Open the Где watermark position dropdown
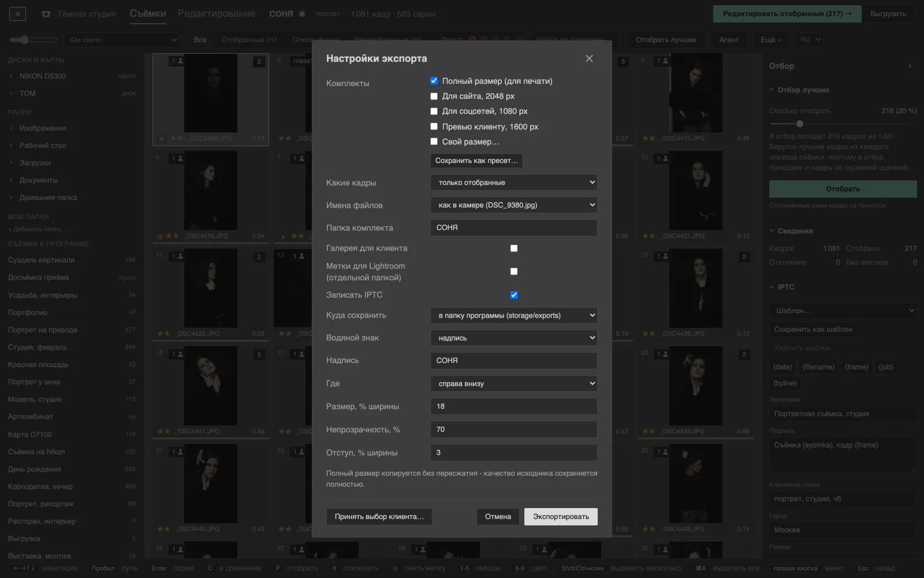 [514, 384]
